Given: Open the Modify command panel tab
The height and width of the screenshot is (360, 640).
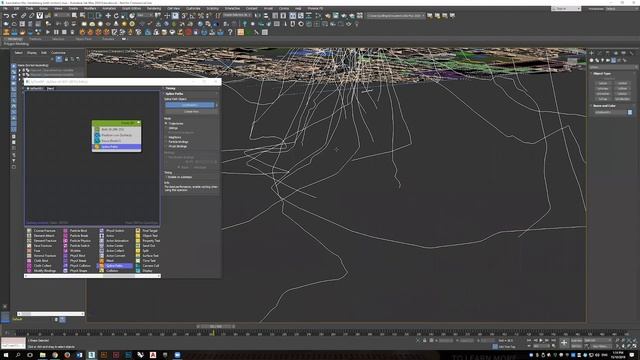Looking at the screenshot, I should click(x=600, y=53).
